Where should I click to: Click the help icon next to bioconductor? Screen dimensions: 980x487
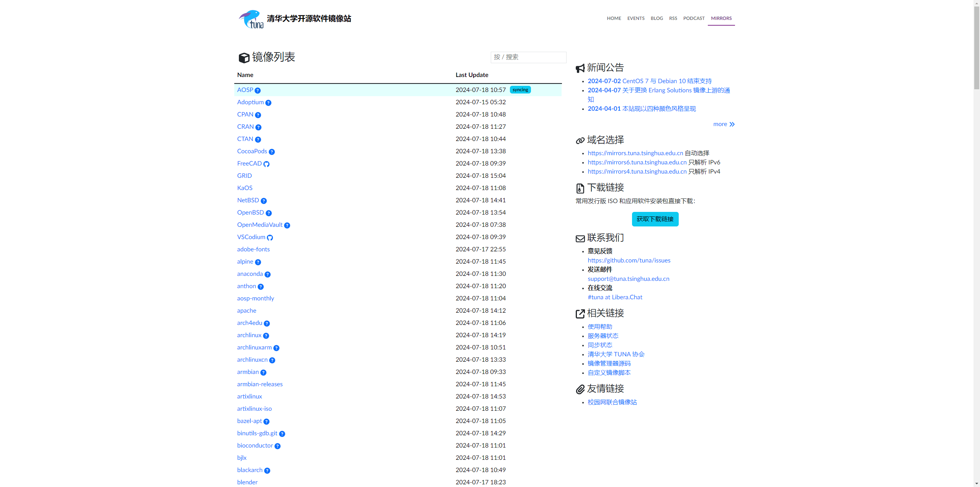[278, 446]
